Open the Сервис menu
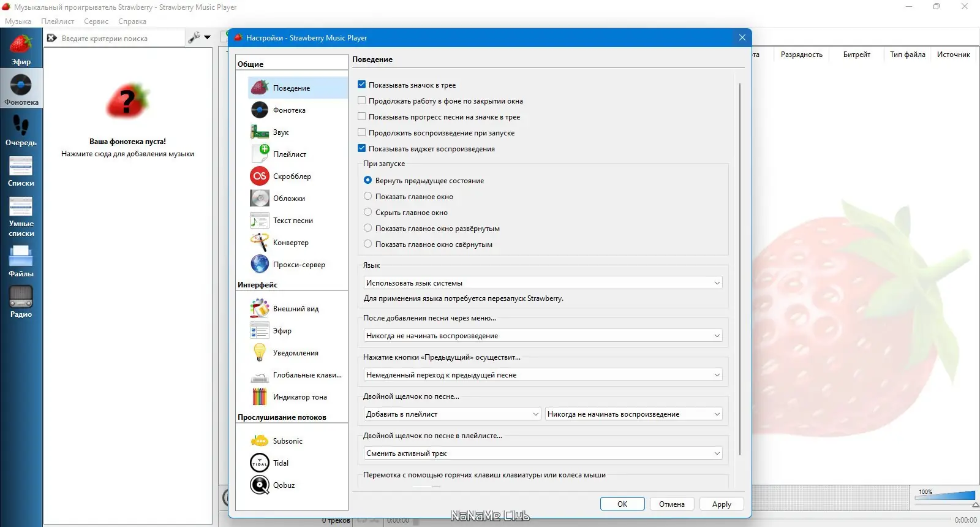980x527 pixels. [96, 21]
